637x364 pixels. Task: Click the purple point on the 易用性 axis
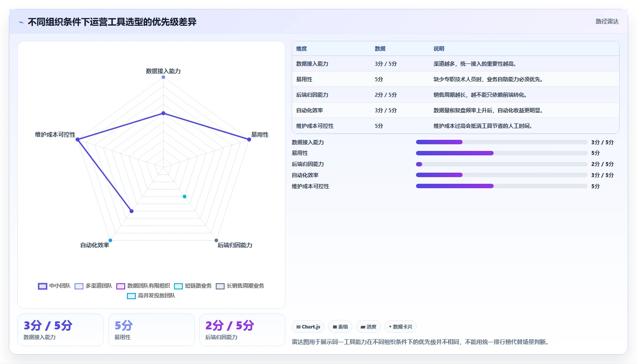[249, 139]
